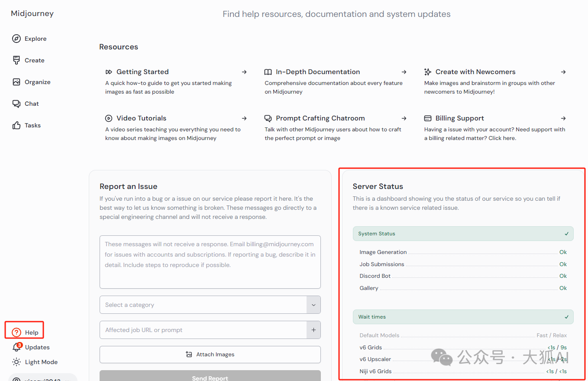Click the In-Depth Documentation book icon
This screenshot has width=588, height=381.
(x=268, y=72)
